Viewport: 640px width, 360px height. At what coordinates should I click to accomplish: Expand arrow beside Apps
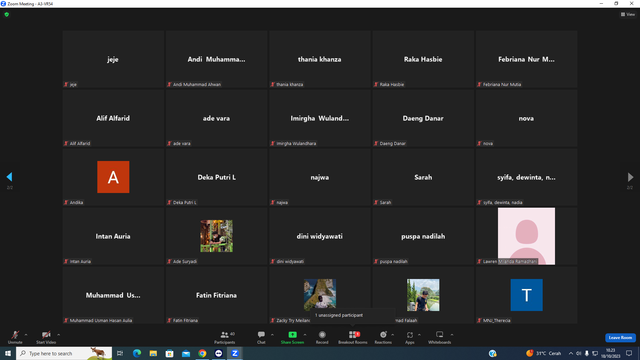(420, 335)
